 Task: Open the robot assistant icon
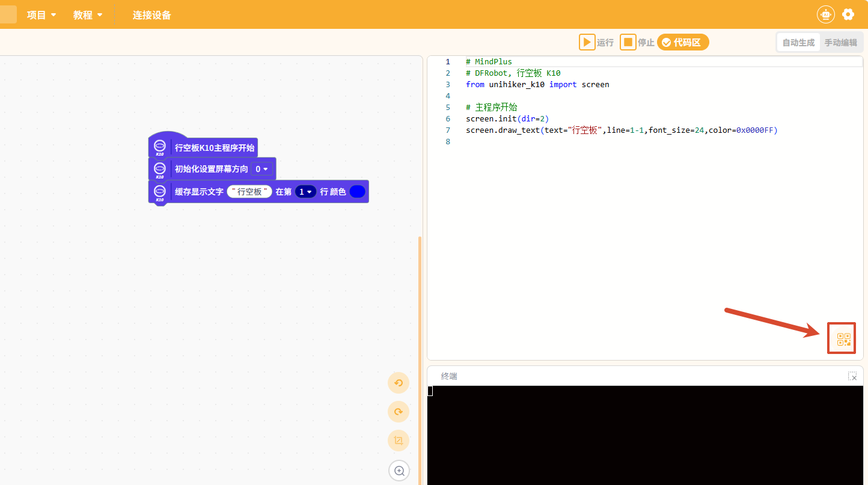click(826, 14)
